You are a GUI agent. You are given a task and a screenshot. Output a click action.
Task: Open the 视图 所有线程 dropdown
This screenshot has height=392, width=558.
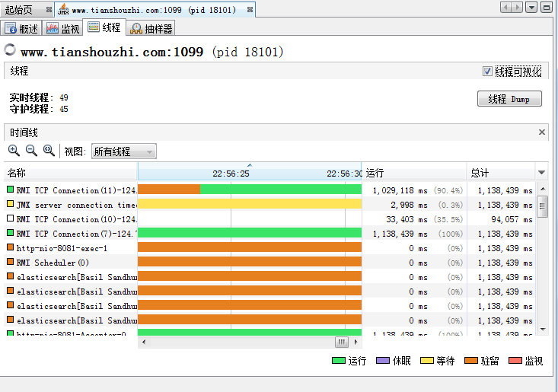tap(123, 151)
